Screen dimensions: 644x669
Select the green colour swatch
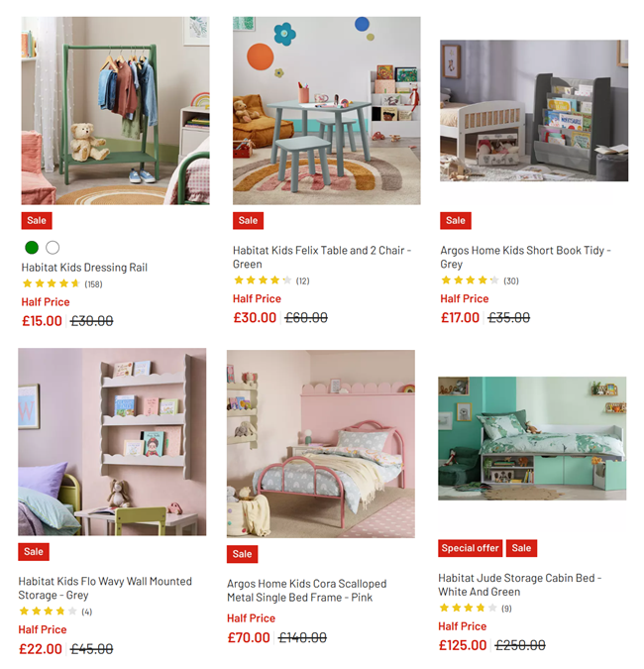(x=32, y=248)
